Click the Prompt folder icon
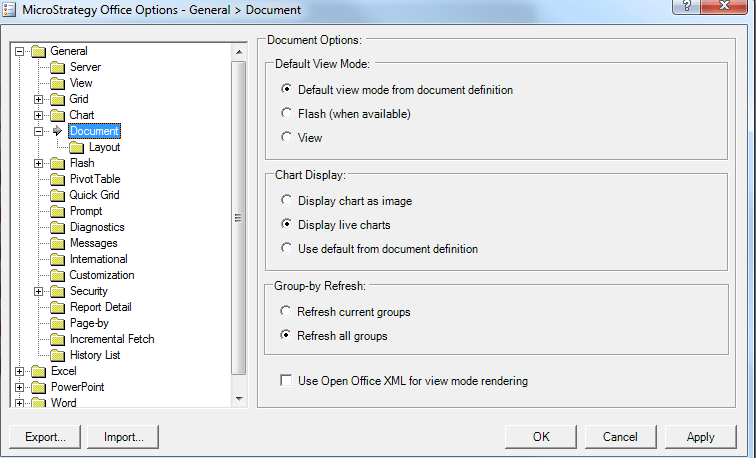 57,211
